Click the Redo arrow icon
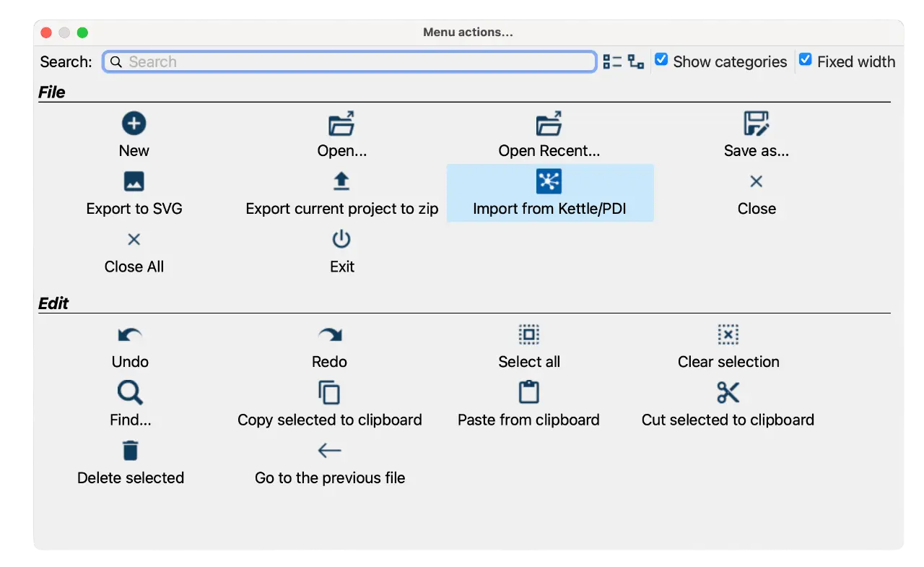 (330, 334)
